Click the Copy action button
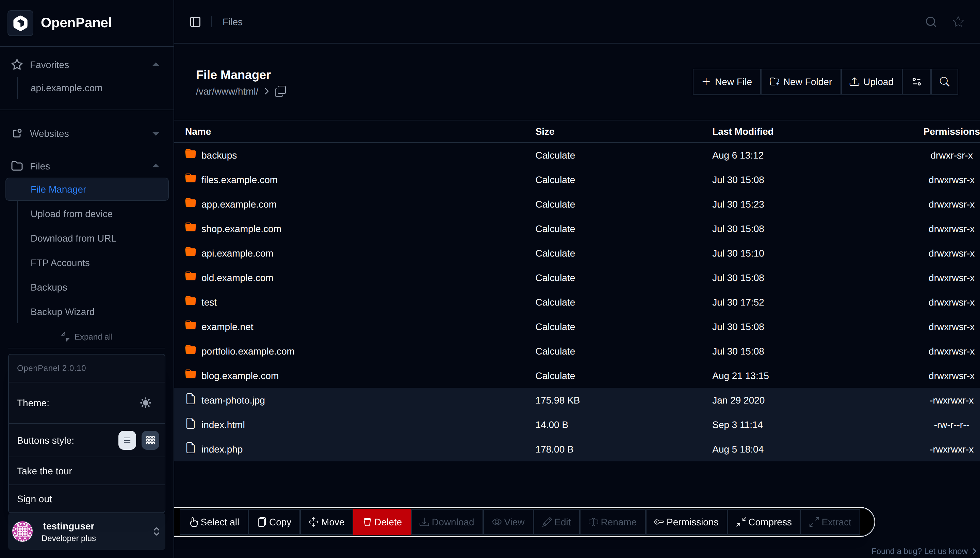The width and height of the screenshot is (980, 558). (x=274, y=522)
